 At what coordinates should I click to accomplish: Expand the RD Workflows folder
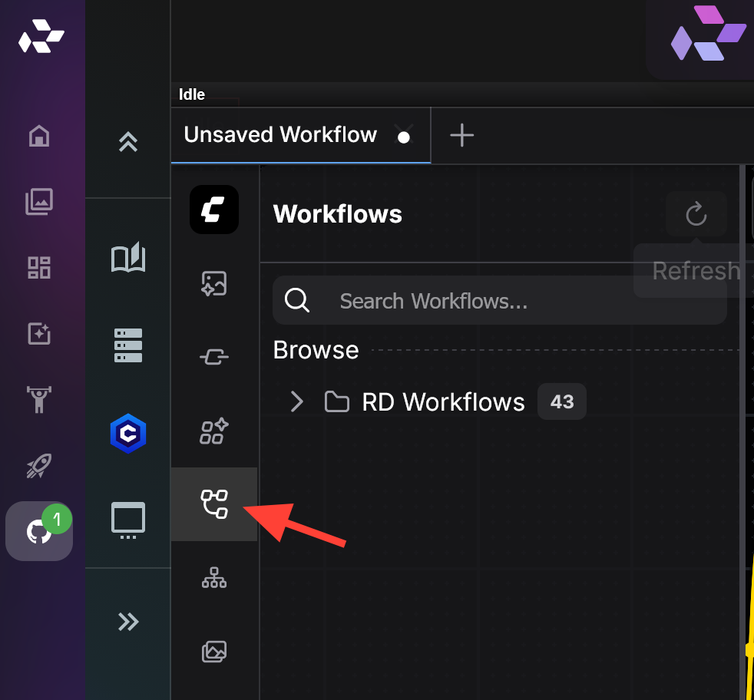(x=296, y=401)
